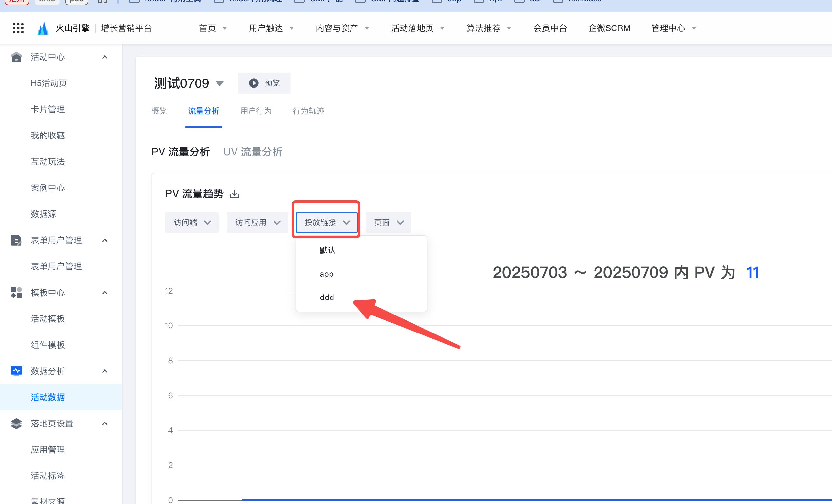Click the 表单用户管理 document icon
The height and width of the screenshot is (504, 832).
tap(16, 240)
